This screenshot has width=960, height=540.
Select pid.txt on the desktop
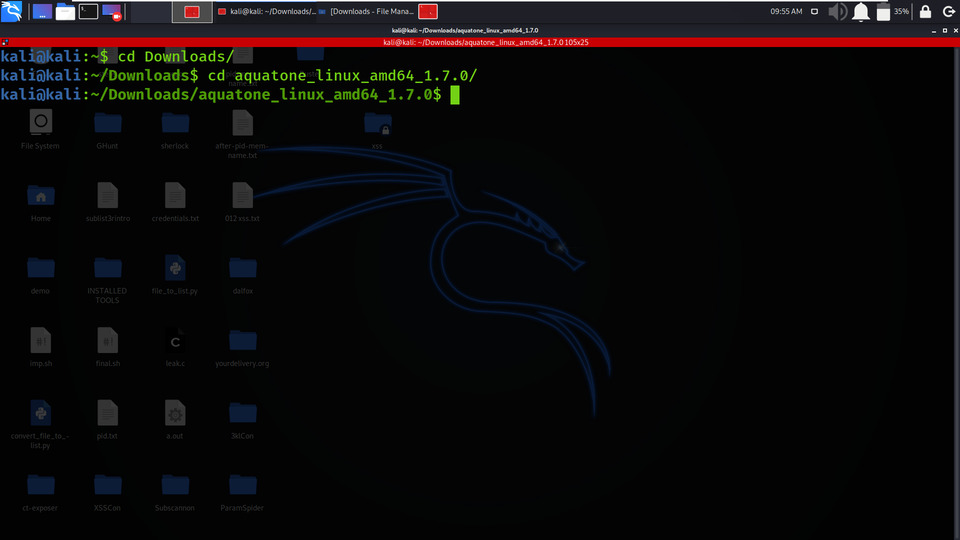point(108,420)
